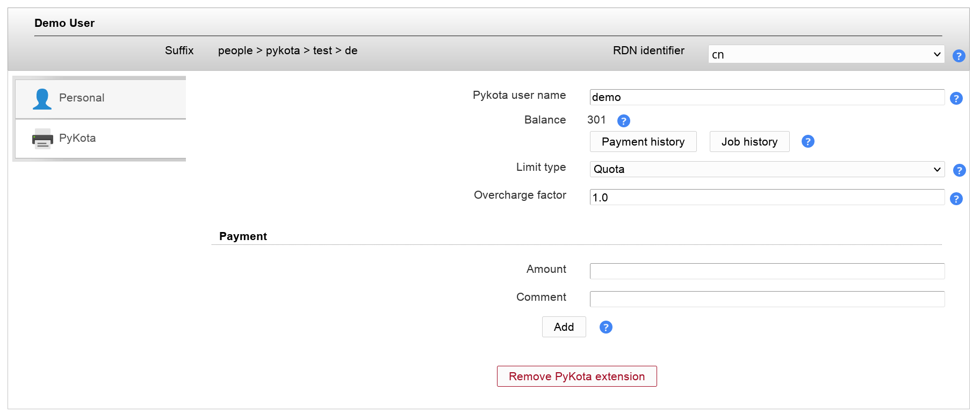Viewport: 980px width, 420px height.
Task: Click Remove PyKota extension button
Action: (x=577, y=376)
